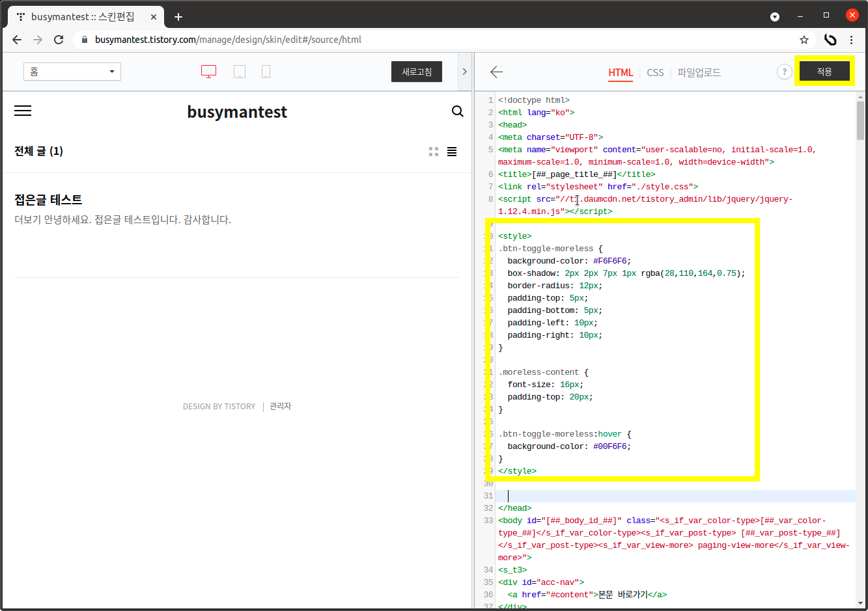Click the <!doctype html> code line

tap(534, 100)
